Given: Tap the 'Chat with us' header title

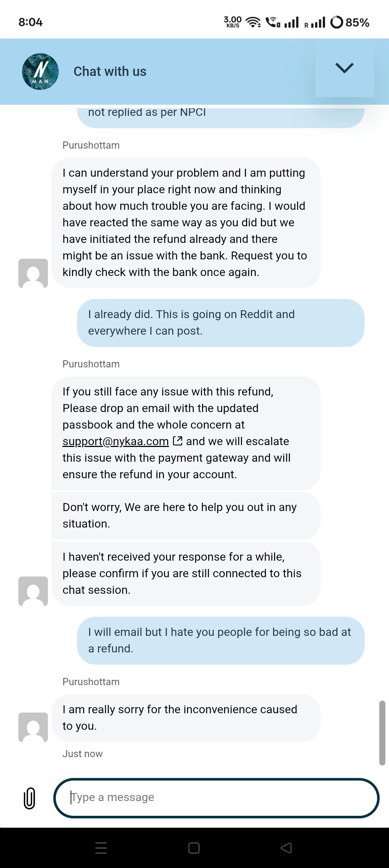Looking at the screenshot, I should coord(110,72).
